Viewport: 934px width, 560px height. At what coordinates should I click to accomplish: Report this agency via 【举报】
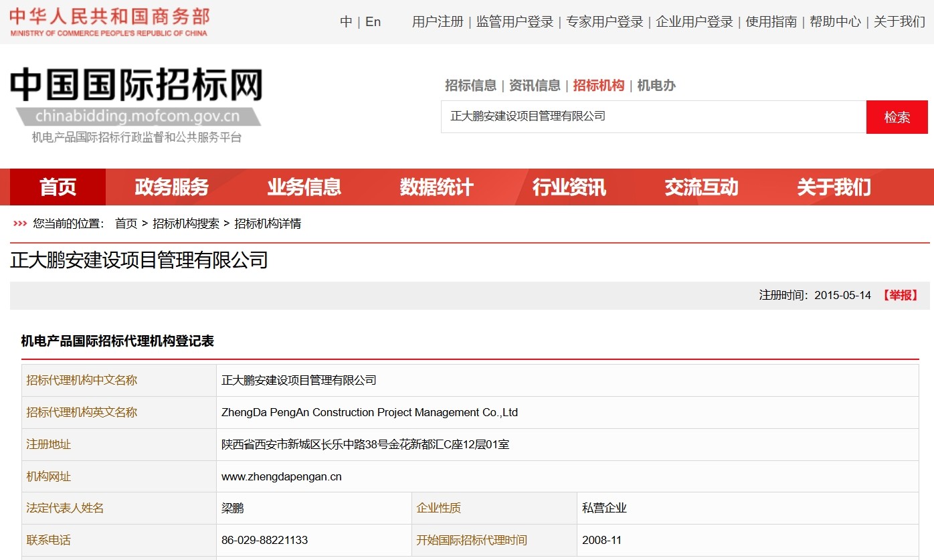[x=900, y=294]
